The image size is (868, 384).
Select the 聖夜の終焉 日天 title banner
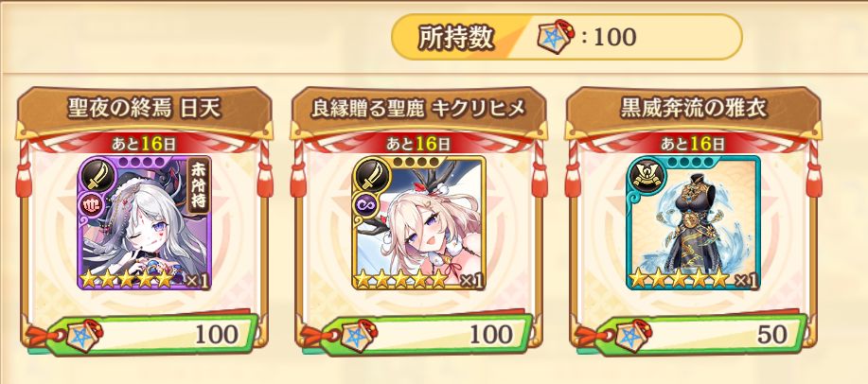coord(145,110)
